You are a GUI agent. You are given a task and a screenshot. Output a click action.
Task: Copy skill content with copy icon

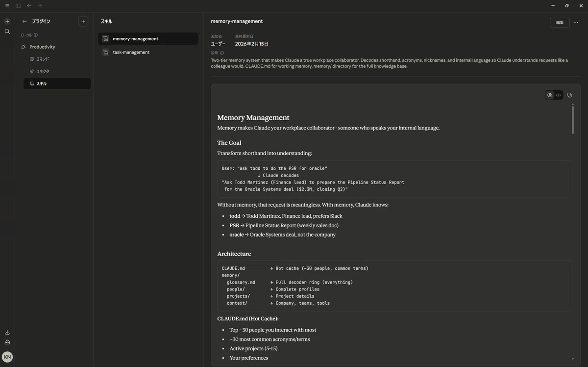[x=569, y=95]
